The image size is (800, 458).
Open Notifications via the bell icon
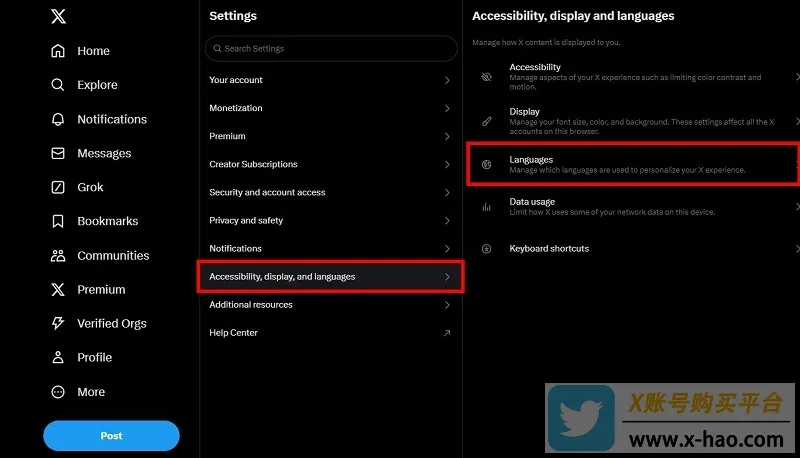pos(58,119)
